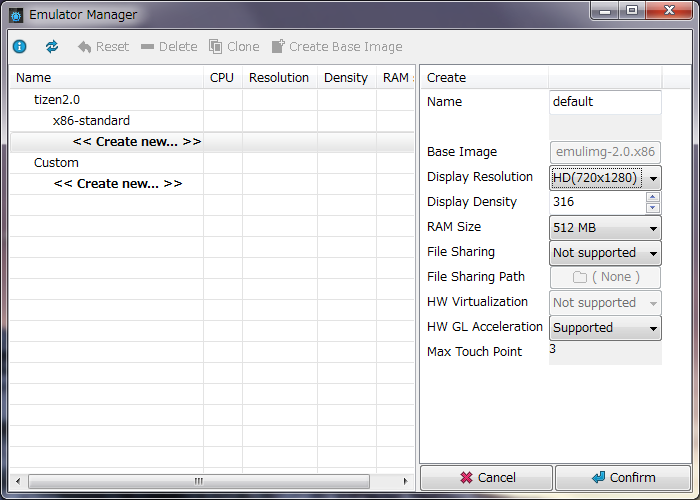Sort by the Name column header
Screen dimensions: 700x500
(107, 78)
